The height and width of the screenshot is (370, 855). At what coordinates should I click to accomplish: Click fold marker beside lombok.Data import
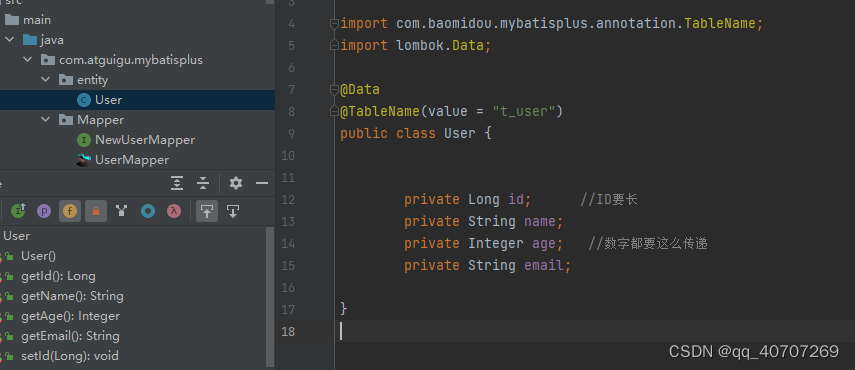coord(334,46)
